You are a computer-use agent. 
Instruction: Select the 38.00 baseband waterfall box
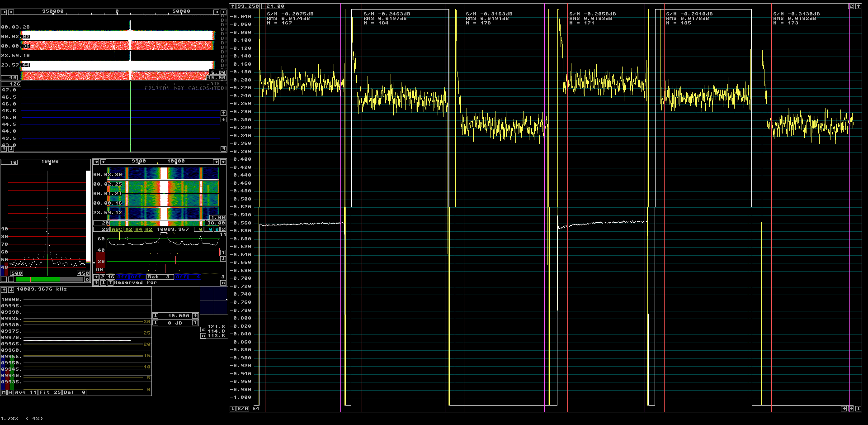click(216, 223)
